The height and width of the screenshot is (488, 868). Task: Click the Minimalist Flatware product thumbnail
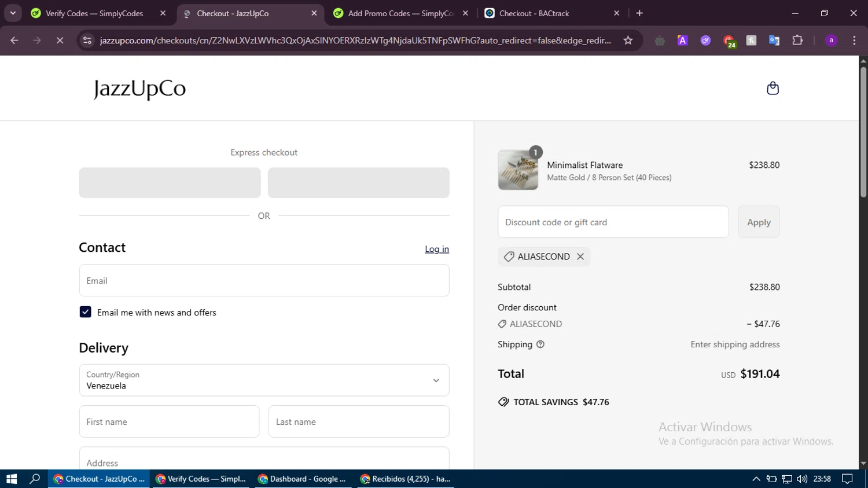[518, 170]
